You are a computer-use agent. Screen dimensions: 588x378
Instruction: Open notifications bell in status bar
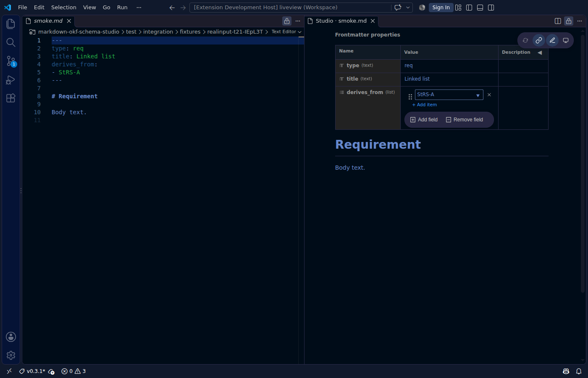tap(579, 371)
